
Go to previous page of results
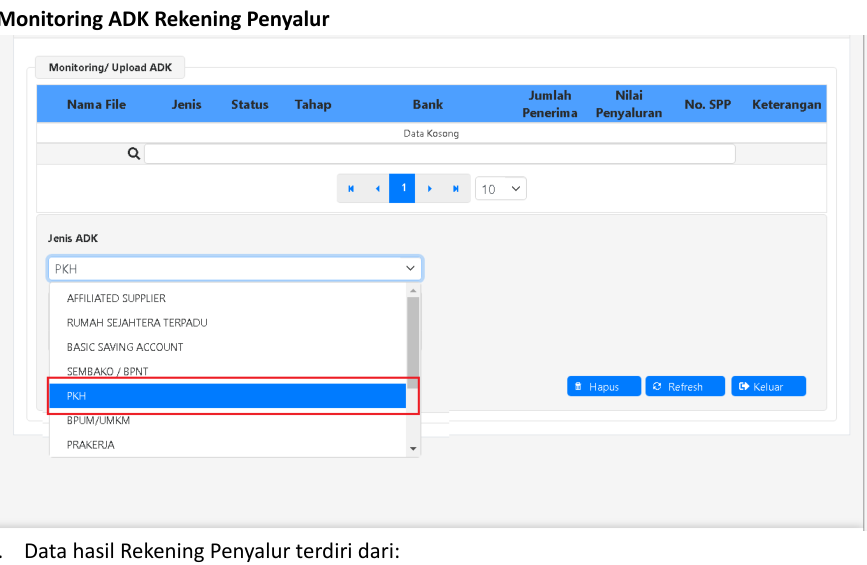click(377, 189)
